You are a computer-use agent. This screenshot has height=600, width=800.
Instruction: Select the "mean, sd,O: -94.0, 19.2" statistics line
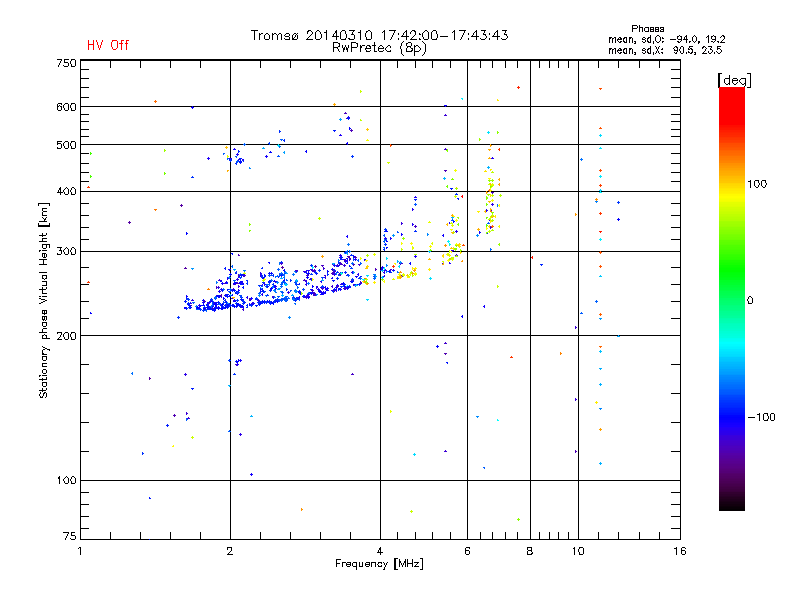pos(666,39)
